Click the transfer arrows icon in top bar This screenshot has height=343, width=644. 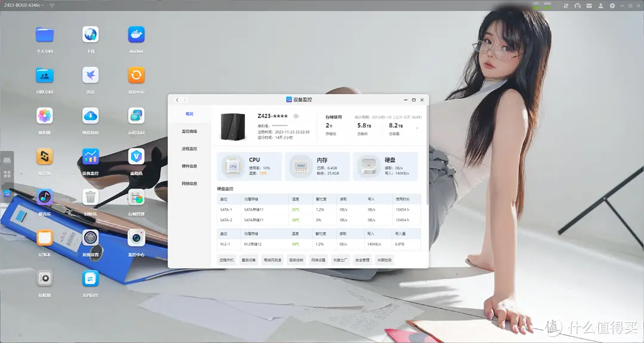[x=565, y=5]
